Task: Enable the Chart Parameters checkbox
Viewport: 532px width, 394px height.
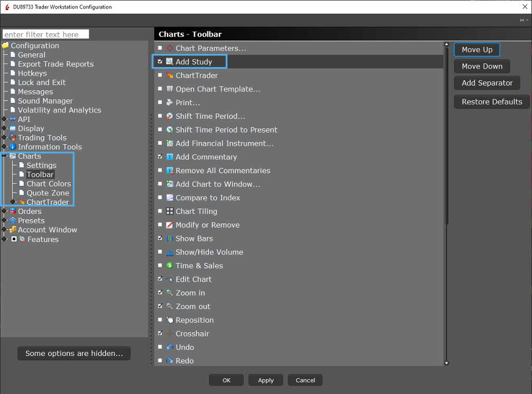Action: [x=160, y=48]
